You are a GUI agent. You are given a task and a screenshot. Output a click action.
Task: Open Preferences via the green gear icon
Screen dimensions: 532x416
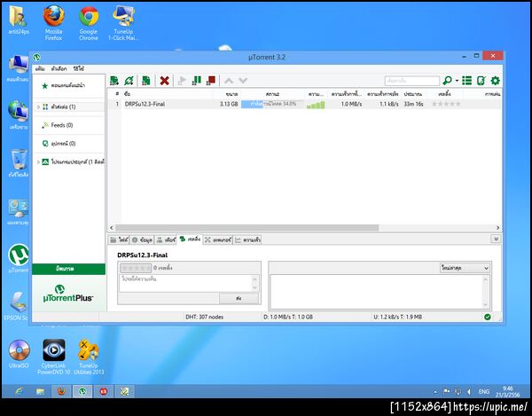tap(496, 81)
